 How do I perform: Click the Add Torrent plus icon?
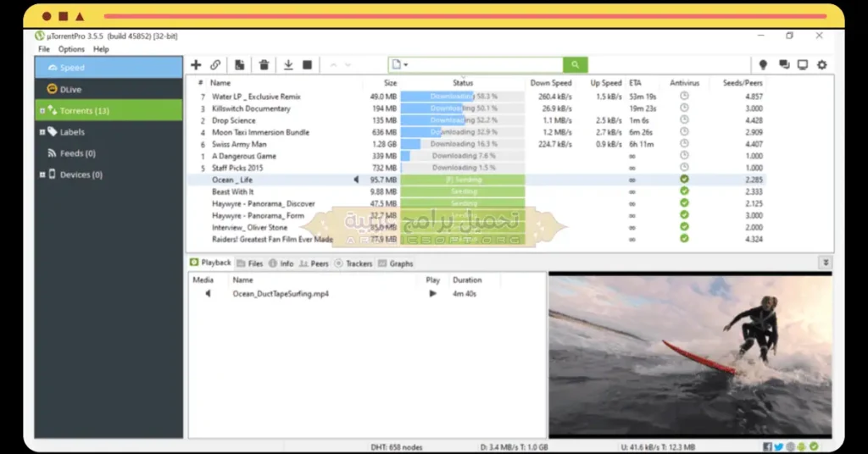196,64
